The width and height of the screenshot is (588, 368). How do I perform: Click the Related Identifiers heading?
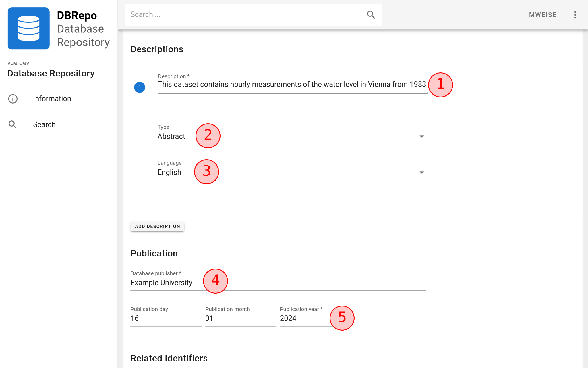pos(169,359)
